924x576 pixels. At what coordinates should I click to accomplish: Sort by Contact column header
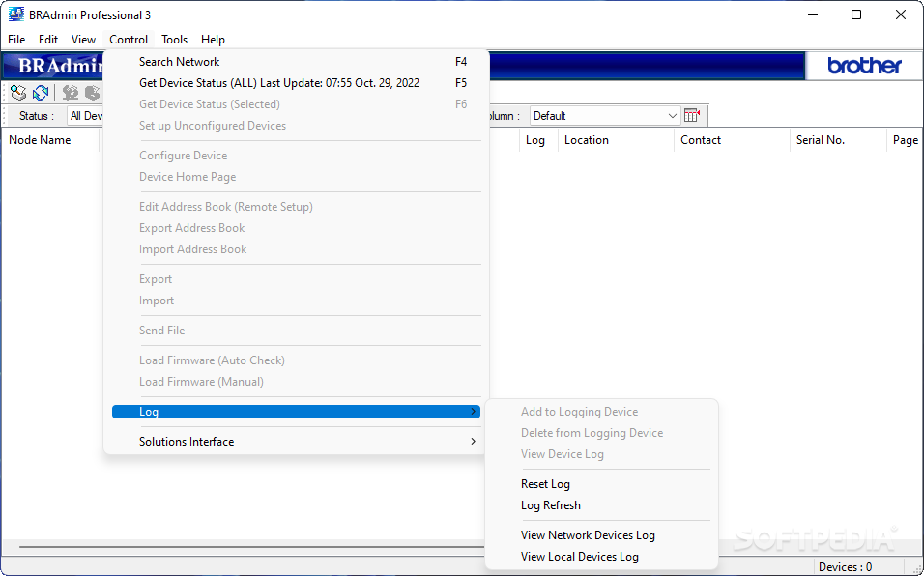732,140
